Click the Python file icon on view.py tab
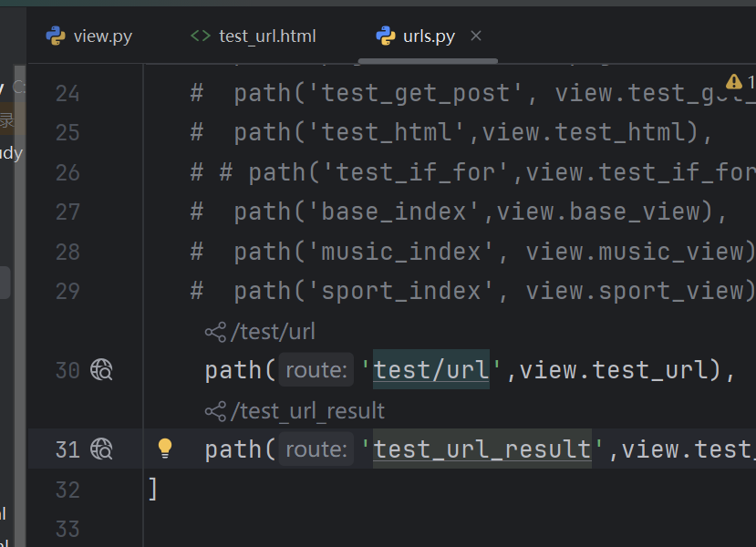 pyautogui.click(x=56, y=36)
